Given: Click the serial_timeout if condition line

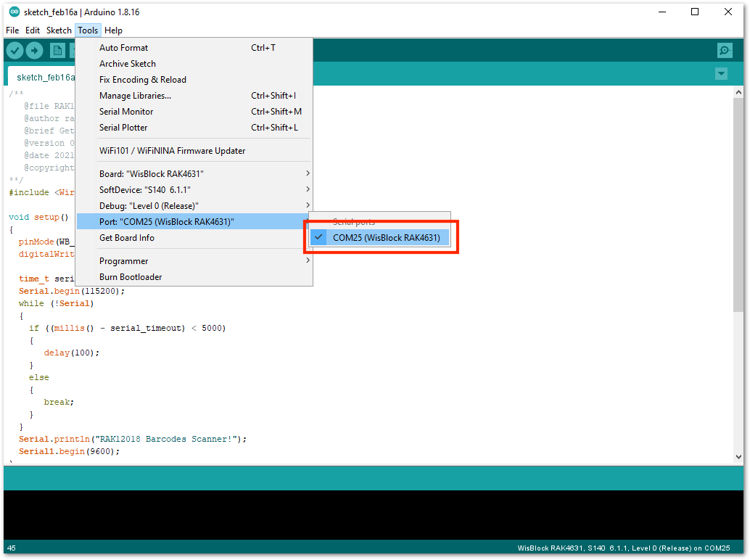Looking at the screenshot, I should pos(127,328).
